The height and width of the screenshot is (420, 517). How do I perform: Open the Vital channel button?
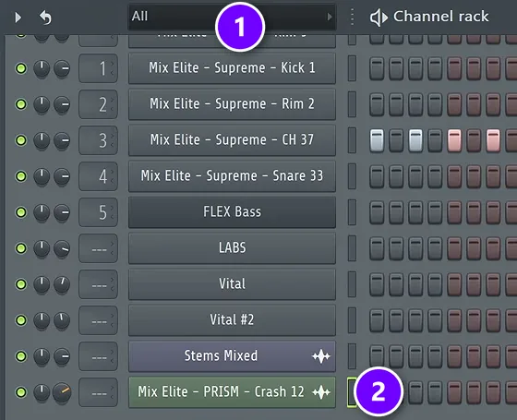click(232, 284)
